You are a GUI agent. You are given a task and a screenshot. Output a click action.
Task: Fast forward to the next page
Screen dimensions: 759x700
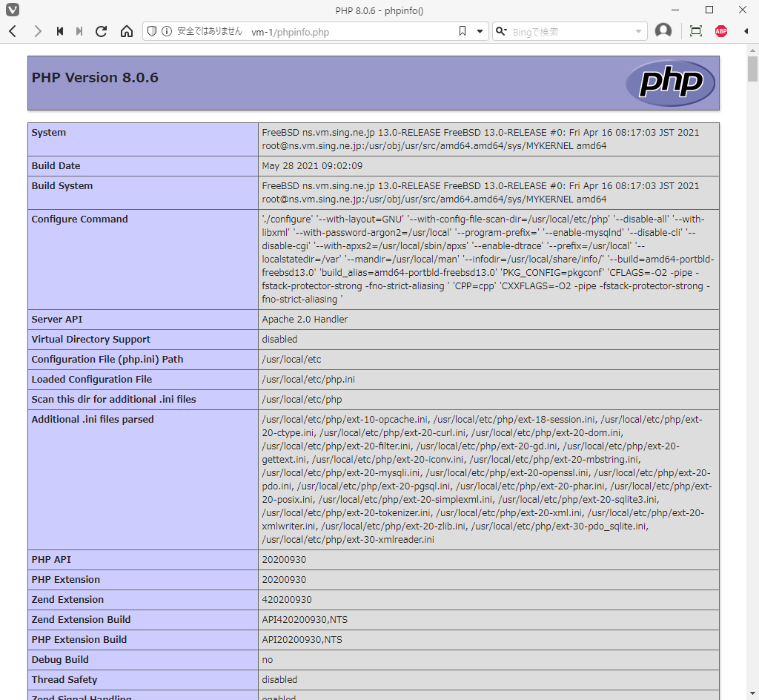79,31
